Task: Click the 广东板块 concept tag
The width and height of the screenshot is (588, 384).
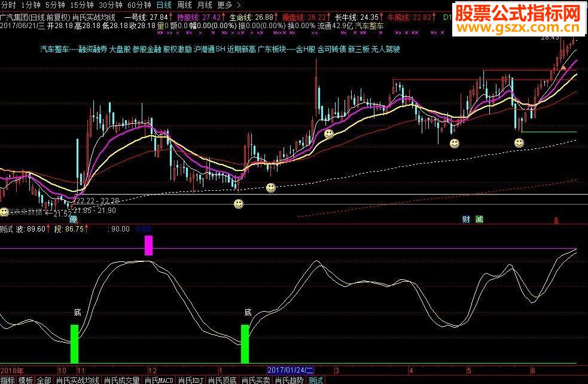Action: [272, 49]
